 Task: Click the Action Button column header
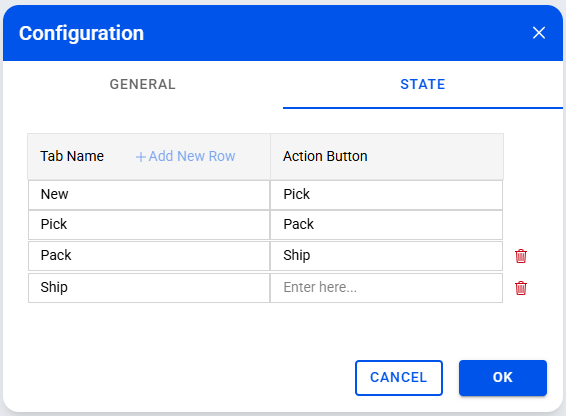[325, 156]
